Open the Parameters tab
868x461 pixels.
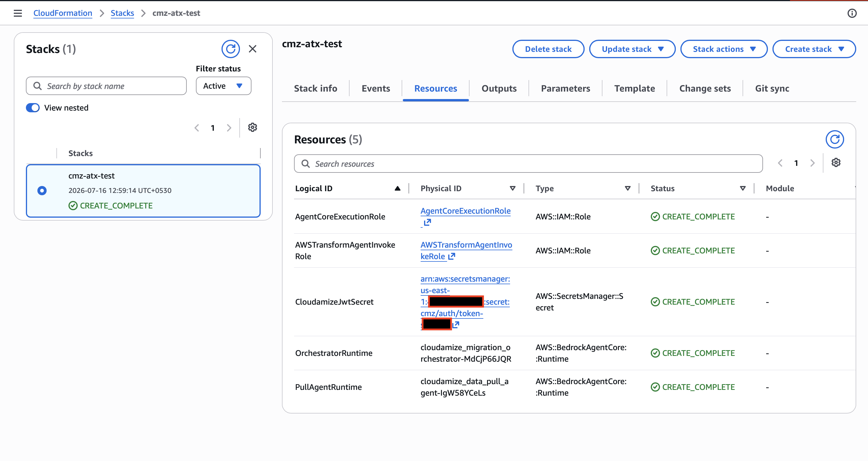click(565, 88)
